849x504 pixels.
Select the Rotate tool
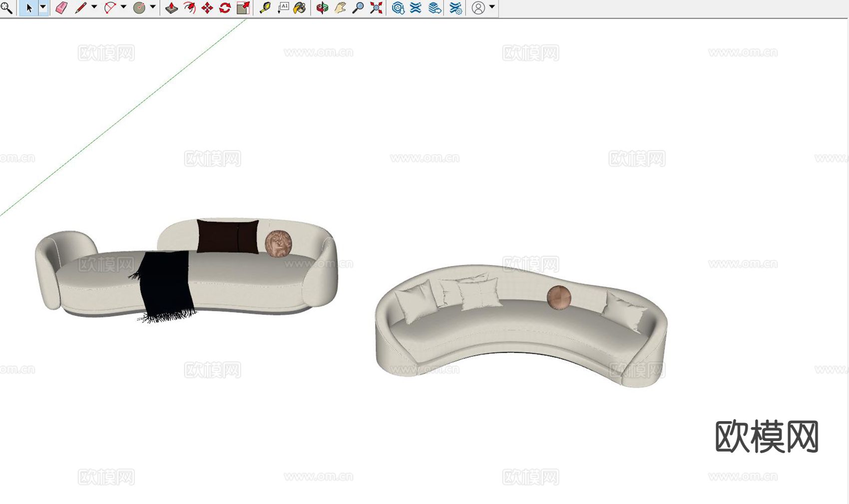[x=225, y=7]
